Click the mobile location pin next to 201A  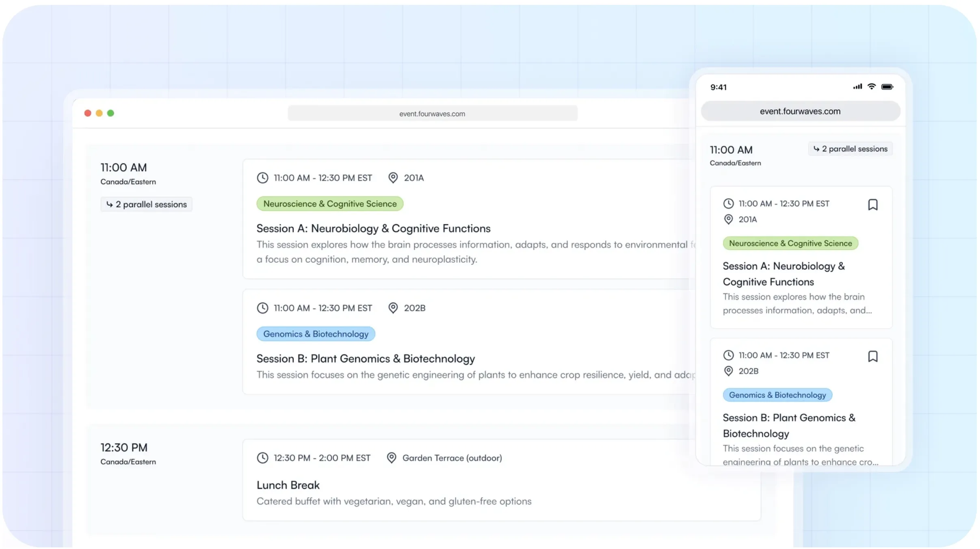728,219
